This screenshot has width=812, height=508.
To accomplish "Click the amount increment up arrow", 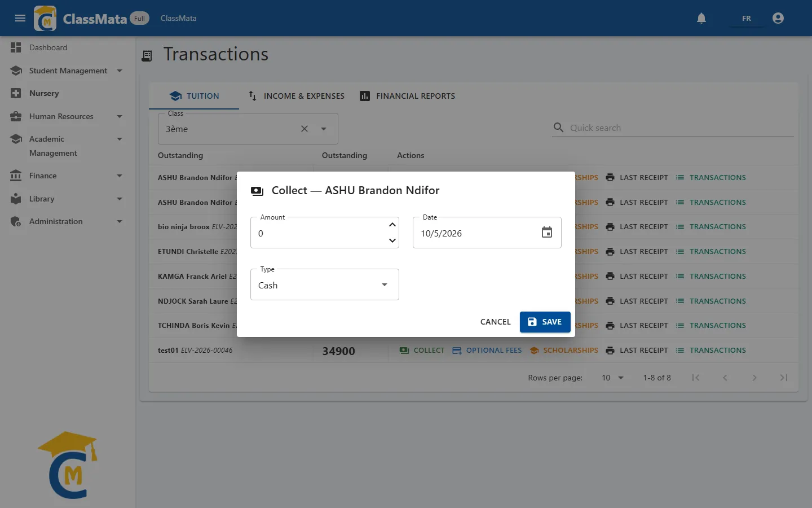I will (392, 225).
